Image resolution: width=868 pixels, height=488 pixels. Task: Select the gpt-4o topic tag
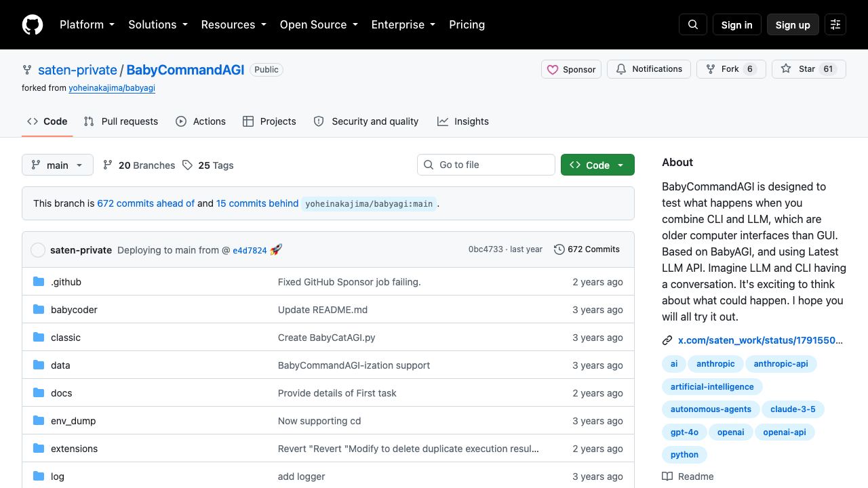point(684,432)
